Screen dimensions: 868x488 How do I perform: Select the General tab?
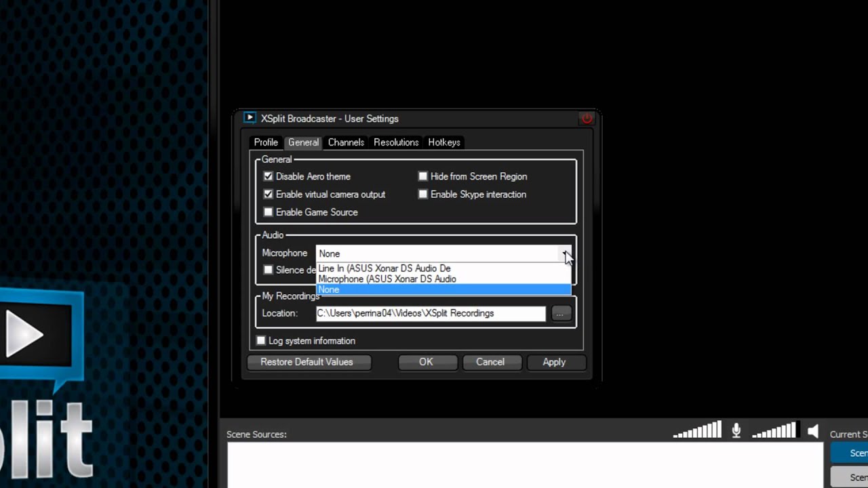(x=303, y=142)
